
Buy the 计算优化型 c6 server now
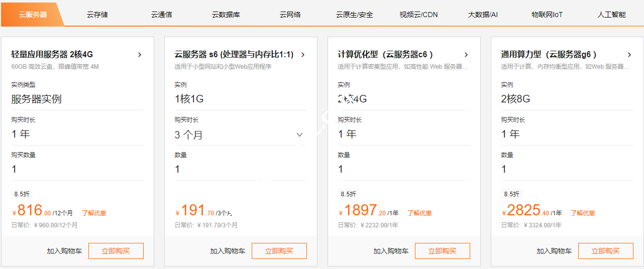point(442,251)
